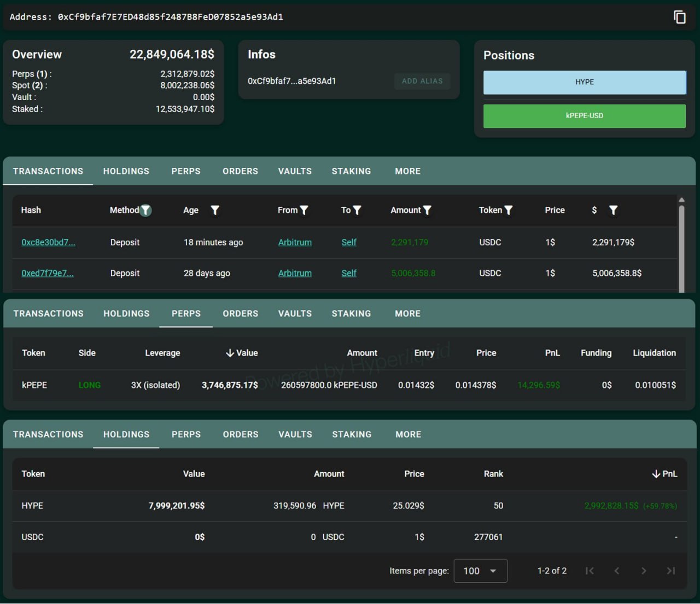Go to previous page of holdings
Screen dimensions: 700x604
tap(617, 571)
